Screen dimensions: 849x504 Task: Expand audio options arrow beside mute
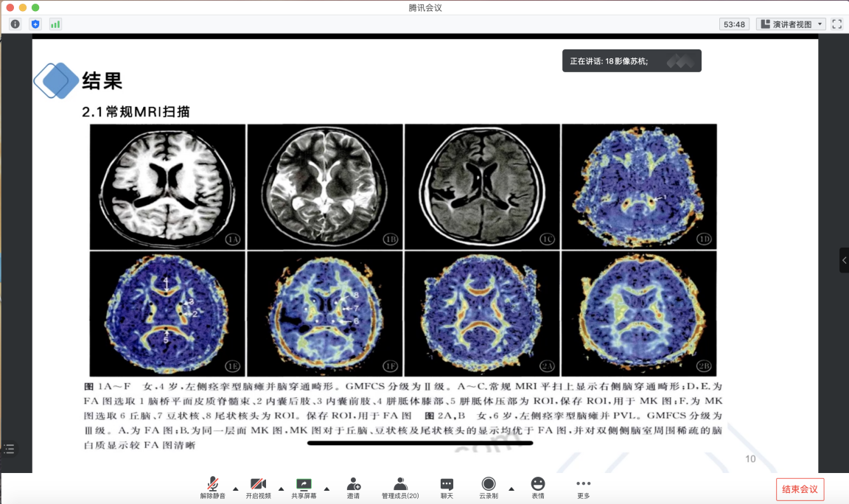pyautogui.click(x=235, y=488)
